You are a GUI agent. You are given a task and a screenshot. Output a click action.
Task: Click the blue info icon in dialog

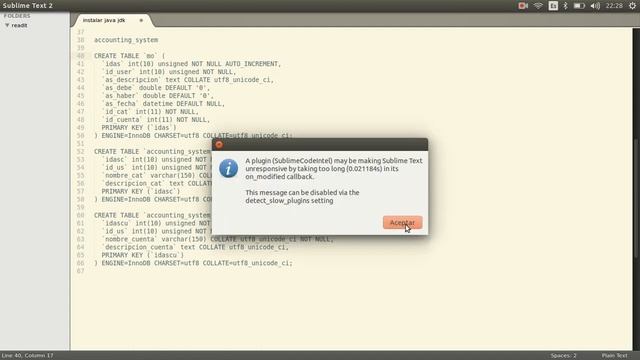(229, 168)
